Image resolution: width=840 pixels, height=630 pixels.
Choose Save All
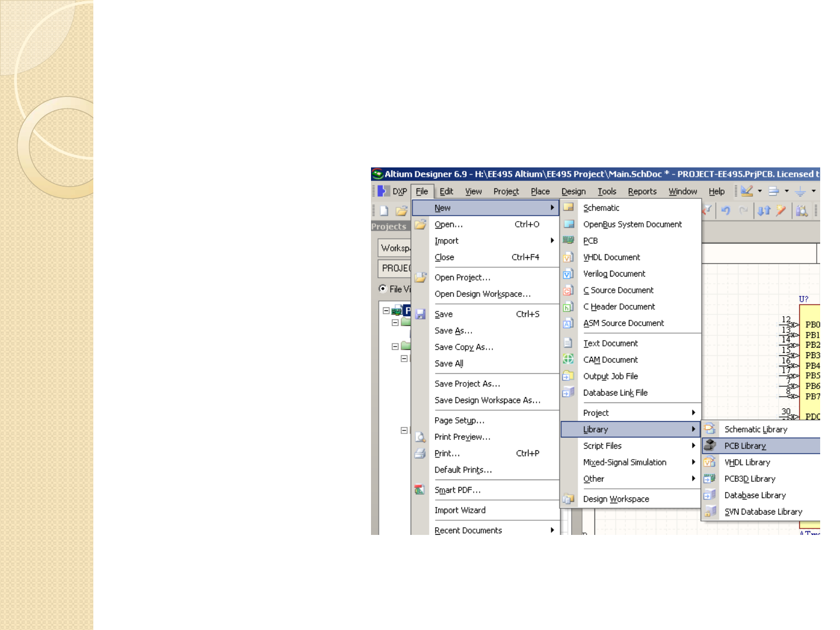[485, 363]
